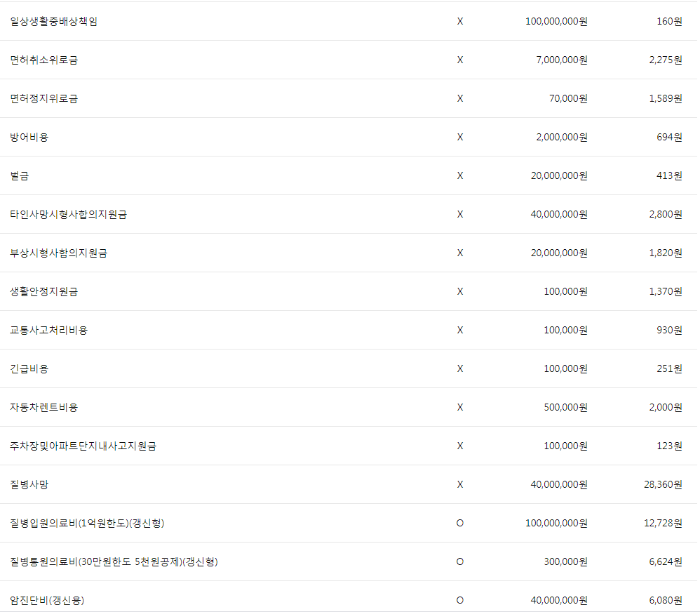This screenshot has width=700, height=612.
Task: Click the 160원 premium value
Action: [670, 22]
